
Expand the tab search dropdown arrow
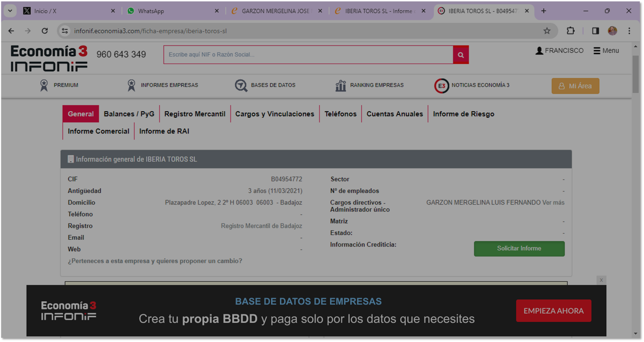(9, 11)
